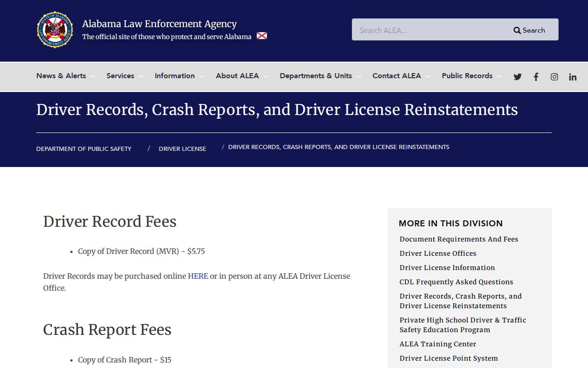Open the Departments & Units menu
Image resolution: width=588 pixels, height=368 pixels.
[321, 76]
